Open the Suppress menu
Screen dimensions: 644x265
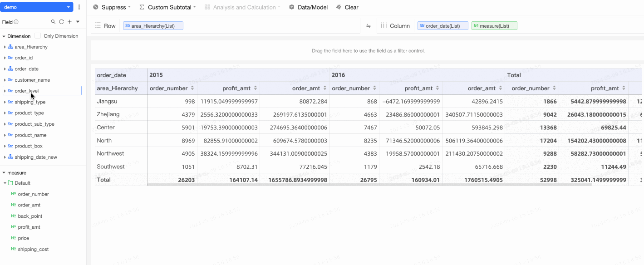click(x=112, y=7)
